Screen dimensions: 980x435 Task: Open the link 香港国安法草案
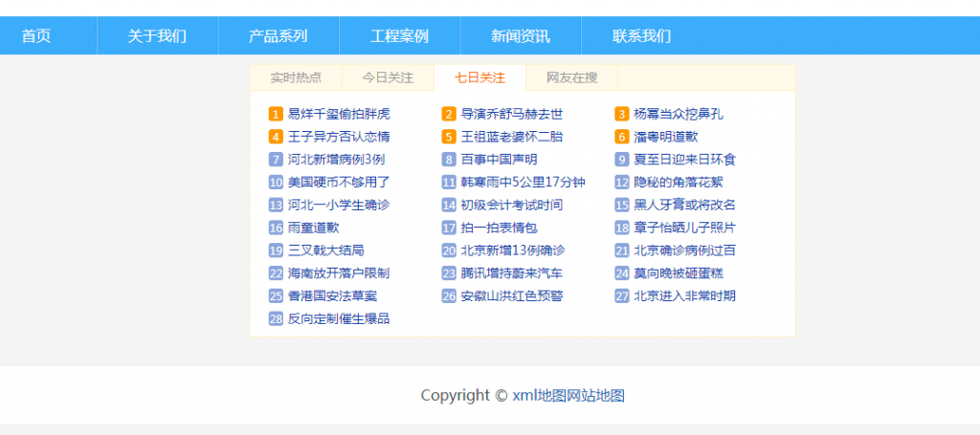click(x=332, y=295)
